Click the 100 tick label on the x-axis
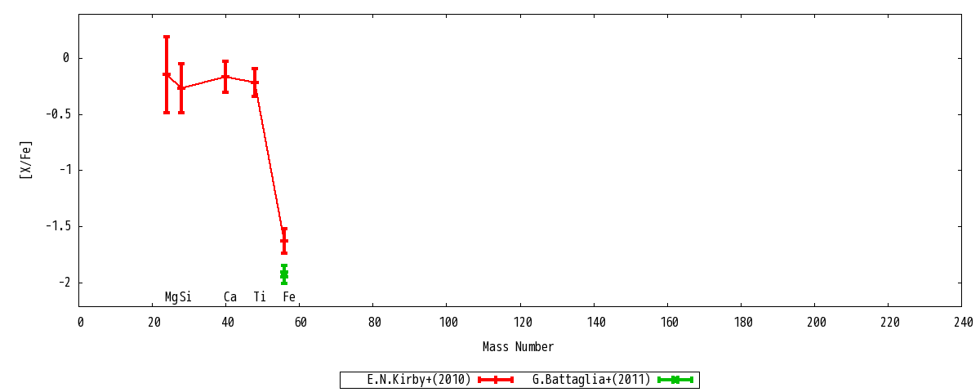This screenshot has width=980, height=392. click(x=448, y=323)
